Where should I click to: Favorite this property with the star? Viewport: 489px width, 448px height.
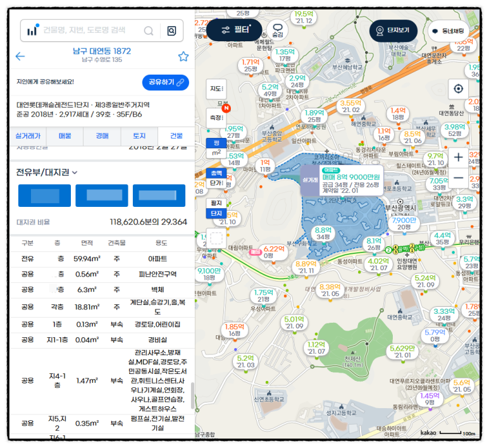(x=183, y=56)
